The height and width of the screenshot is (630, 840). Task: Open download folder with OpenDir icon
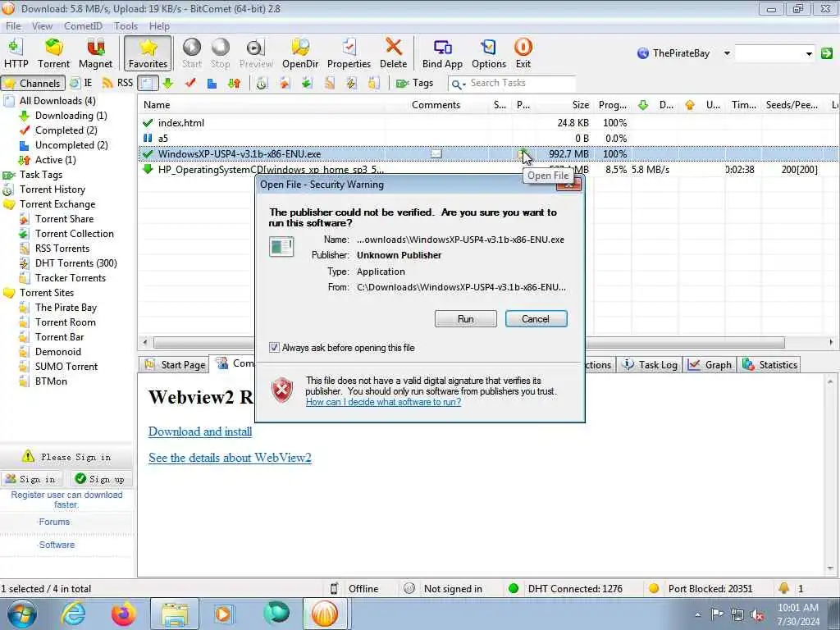tap(300, 53)
